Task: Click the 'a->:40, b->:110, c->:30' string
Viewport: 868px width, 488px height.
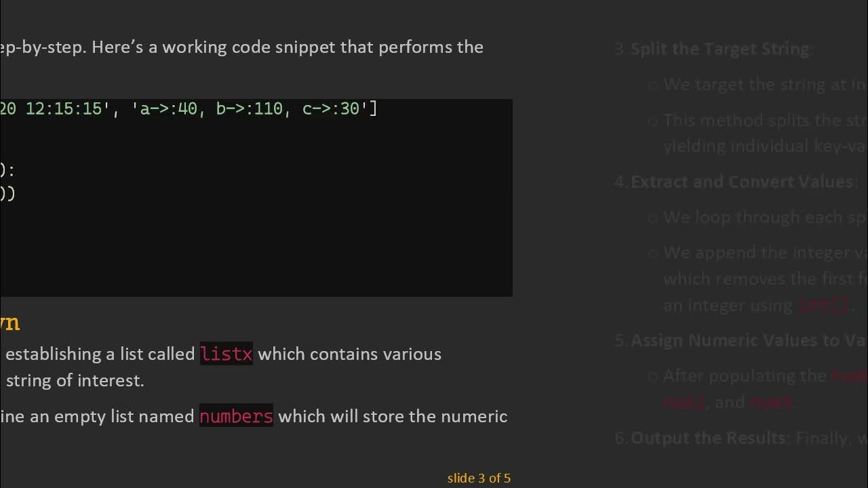Action: (x=250, y=108)
